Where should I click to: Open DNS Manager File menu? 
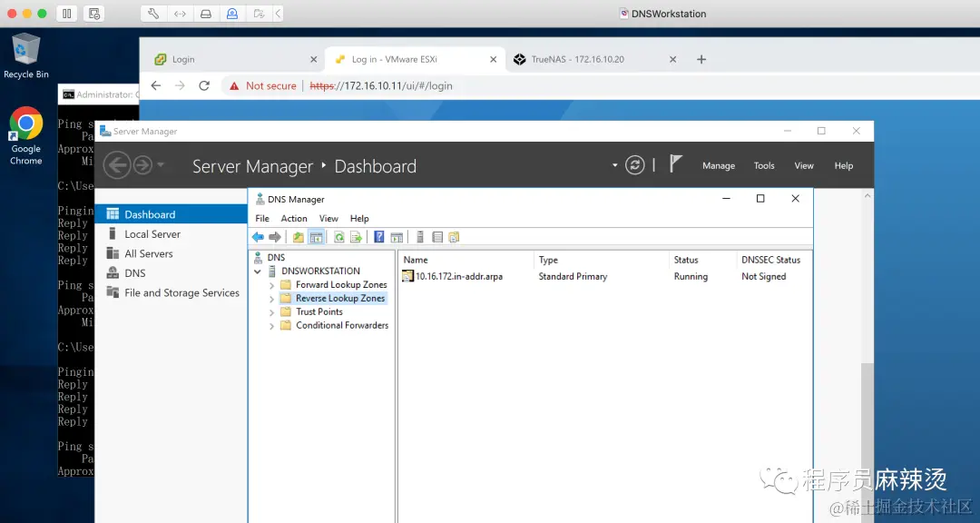(262, 218)
